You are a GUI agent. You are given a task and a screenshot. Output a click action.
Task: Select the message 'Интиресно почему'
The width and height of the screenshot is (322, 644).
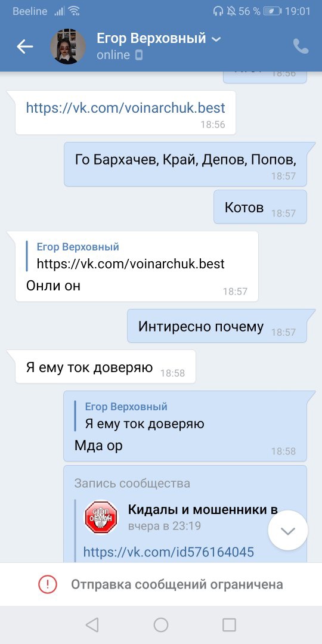click(217, 326)
